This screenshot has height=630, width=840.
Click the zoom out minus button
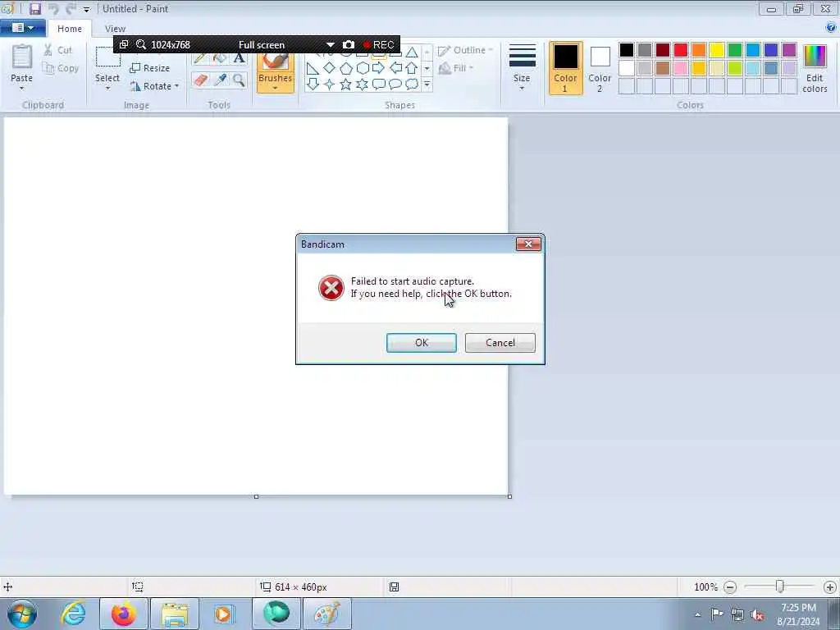pos(729,587)
